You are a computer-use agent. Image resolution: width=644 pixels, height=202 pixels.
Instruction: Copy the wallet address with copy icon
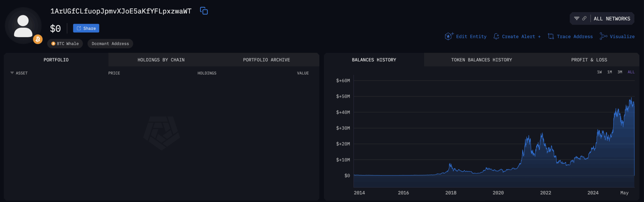click(x=204, y=11)
